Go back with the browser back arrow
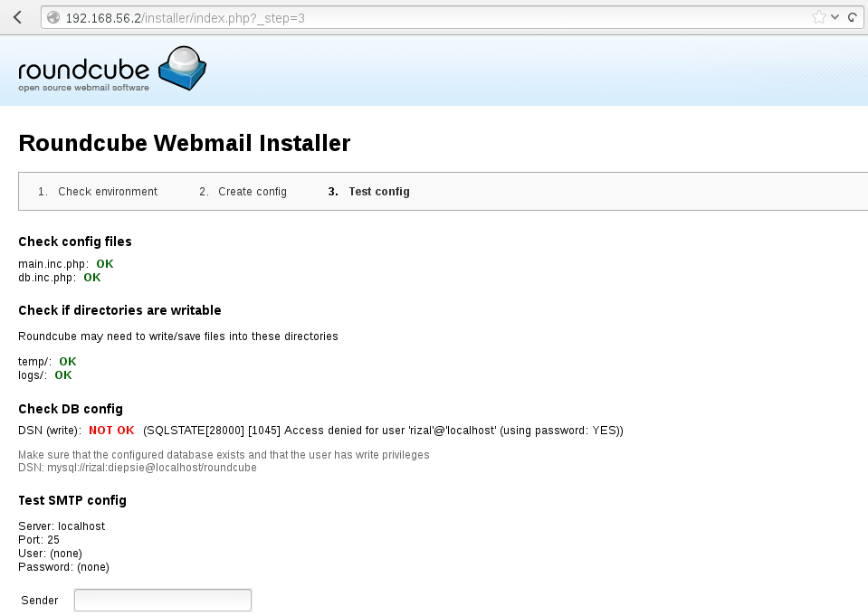This screenshot has width=868, height=616. tap(17, 18)
